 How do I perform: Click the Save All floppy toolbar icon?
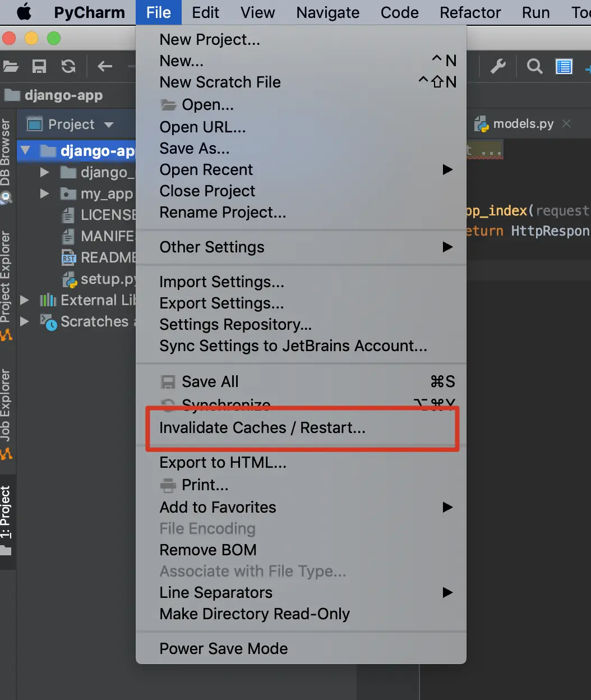pyautogui.click(x=39, y=67)
